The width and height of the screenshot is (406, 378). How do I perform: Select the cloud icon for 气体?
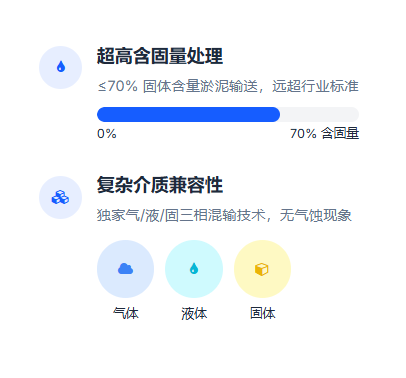126,269
